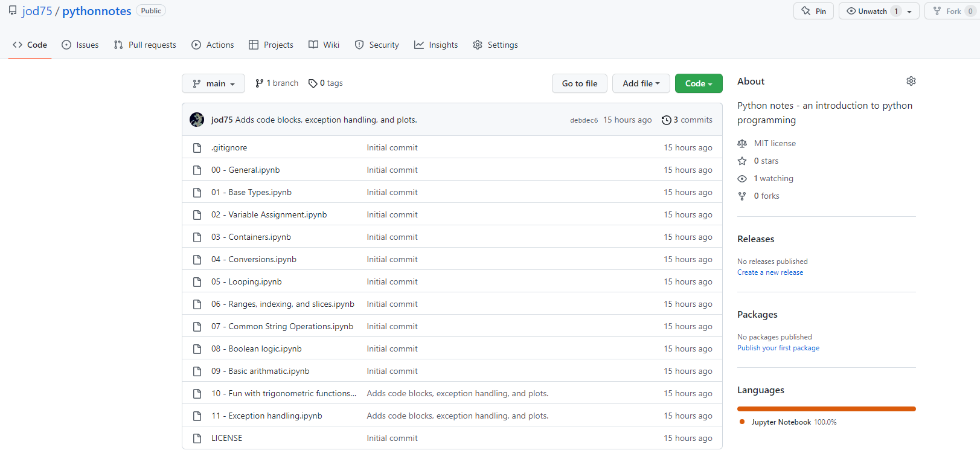Image resolution: width=980 pixels, height=453 pixels.
Task: Open the main branch selector dropdown
Action: click(213, 83)
